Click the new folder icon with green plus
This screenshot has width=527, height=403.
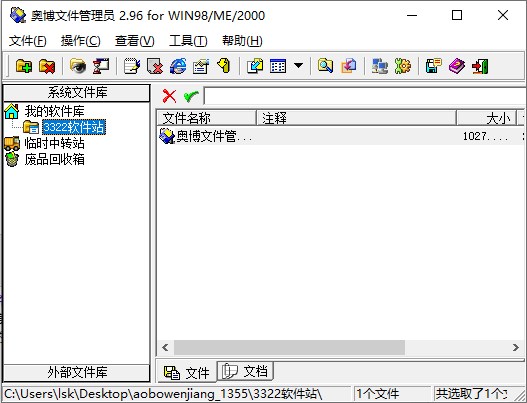pos(24,66)
